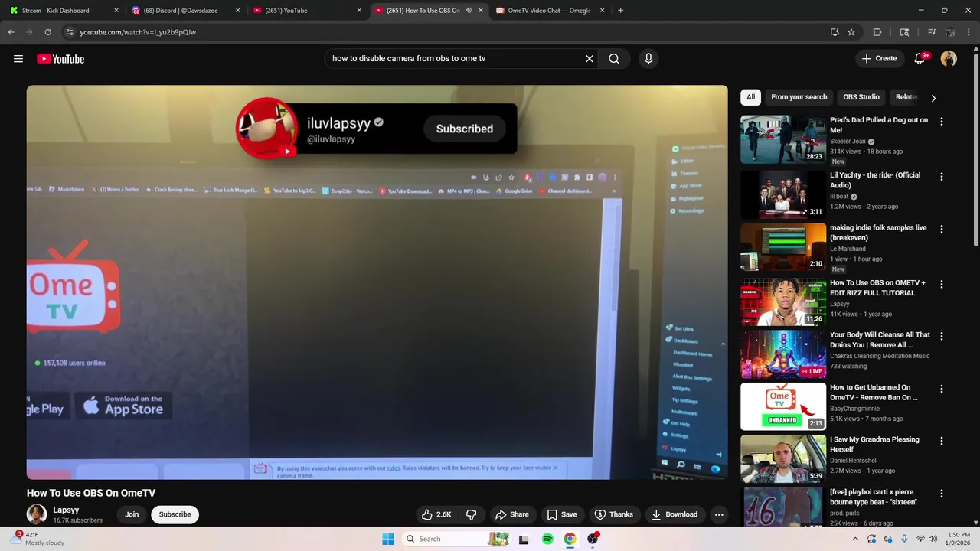This screenshot has height=551, width=980.
Task: Select the All filter chip
Action: (x=750, y=97)
